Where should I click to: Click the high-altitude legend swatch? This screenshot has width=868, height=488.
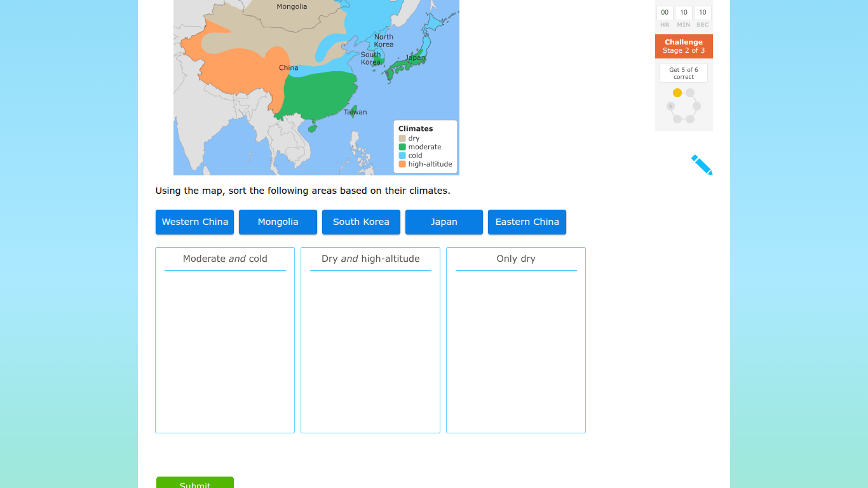(x=403, y=164)
